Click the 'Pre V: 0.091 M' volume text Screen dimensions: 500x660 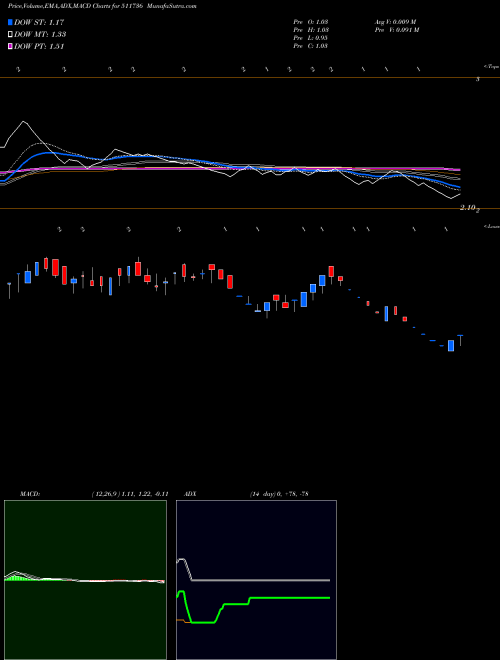point(396,30)
